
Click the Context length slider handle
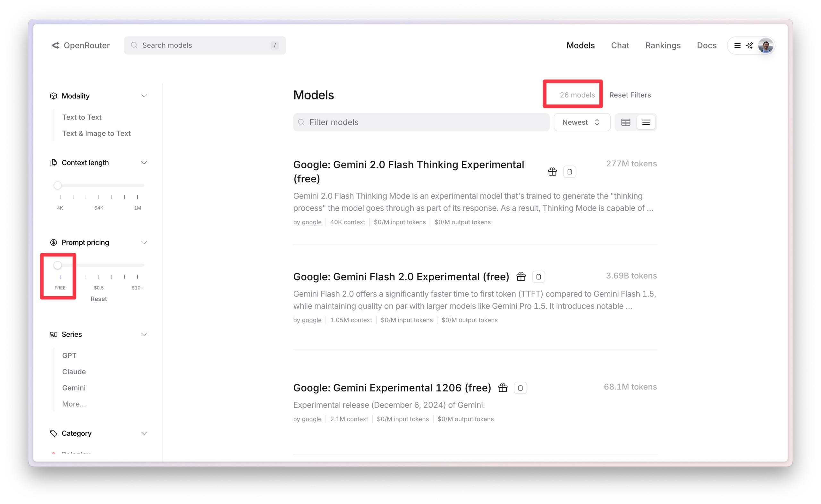point(58,185)
